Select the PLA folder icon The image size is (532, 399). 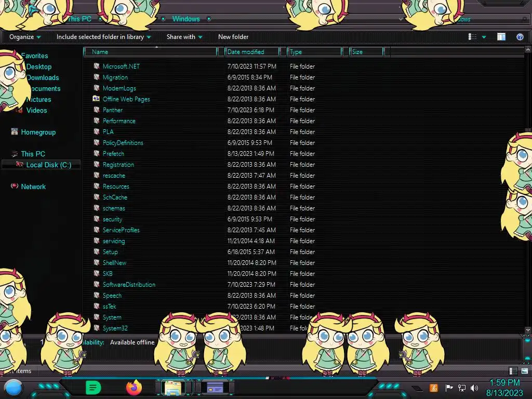point(96,131)
